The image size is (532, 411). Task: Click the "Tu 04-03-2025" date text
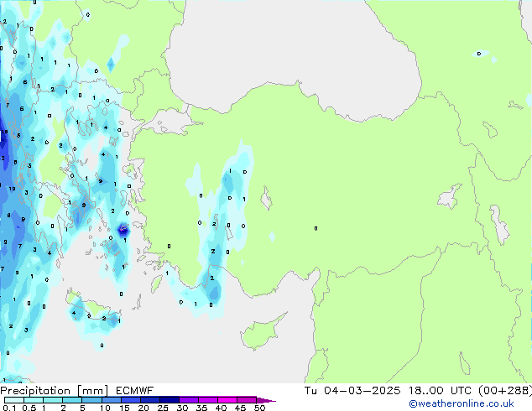pyautogui.click(x=352, y=391)
